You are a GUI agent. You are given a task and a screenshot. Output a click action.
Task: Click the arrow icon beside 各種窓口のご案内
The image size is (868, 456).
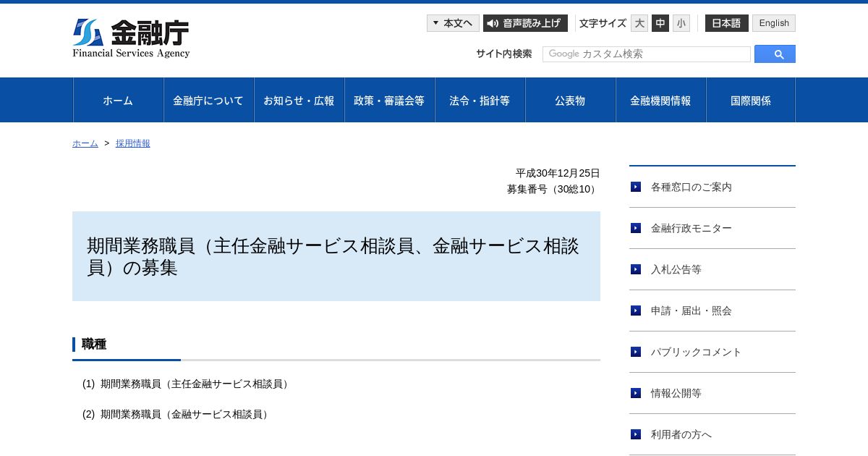tap(636, 187)
